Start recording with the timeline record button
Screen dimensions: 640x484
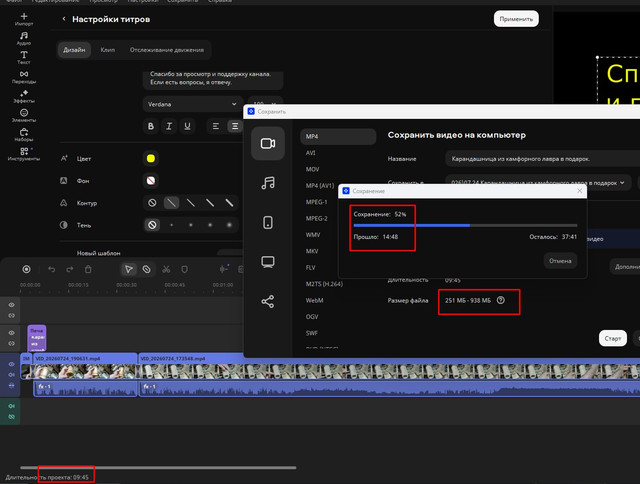click(x=27, y=269)
